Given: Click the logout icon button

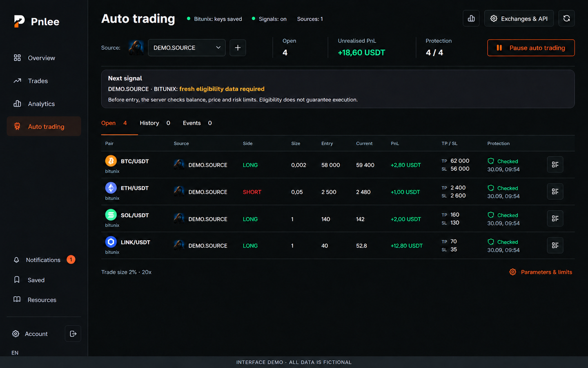Looking at the screenshot, I should click(x=73, y=334).
